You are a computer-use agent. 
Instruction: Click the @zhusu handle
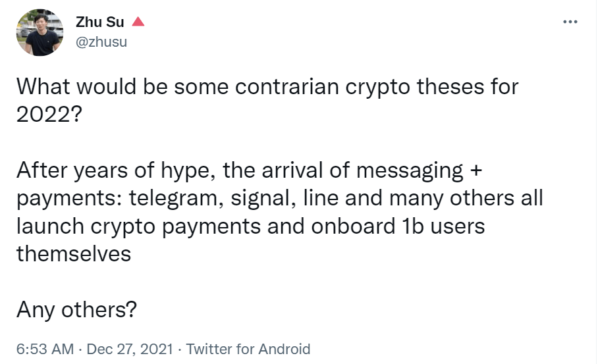pyautogui.click(x=101, y=41)
